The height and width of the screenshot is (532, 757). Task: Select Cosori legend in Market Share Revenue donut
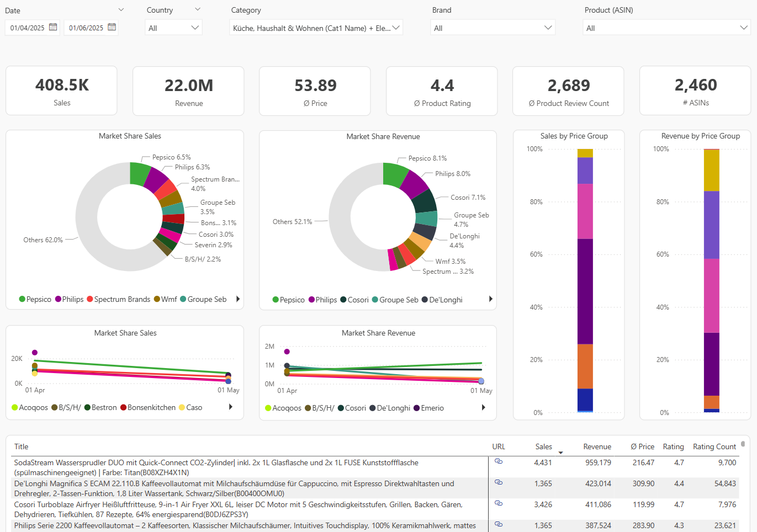[x=354, y=300]
